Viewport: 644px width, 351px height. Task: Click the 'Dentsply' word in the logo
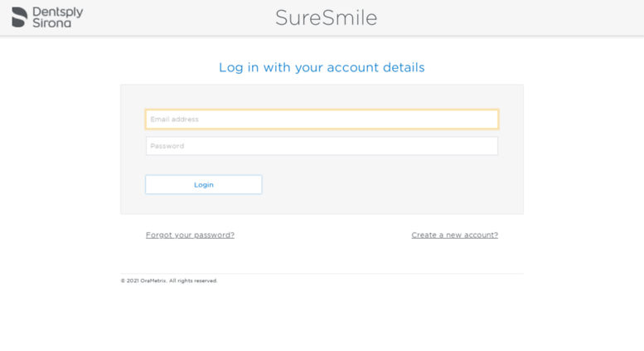pyautogui.click(x=57, y=12)
